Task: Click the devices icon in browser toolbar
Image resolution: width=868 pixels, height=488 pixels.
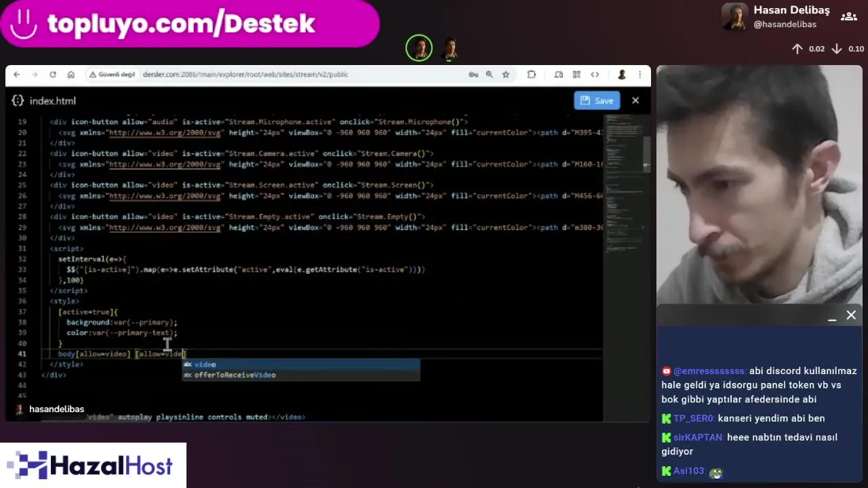Action: click(x=559, y=75)
